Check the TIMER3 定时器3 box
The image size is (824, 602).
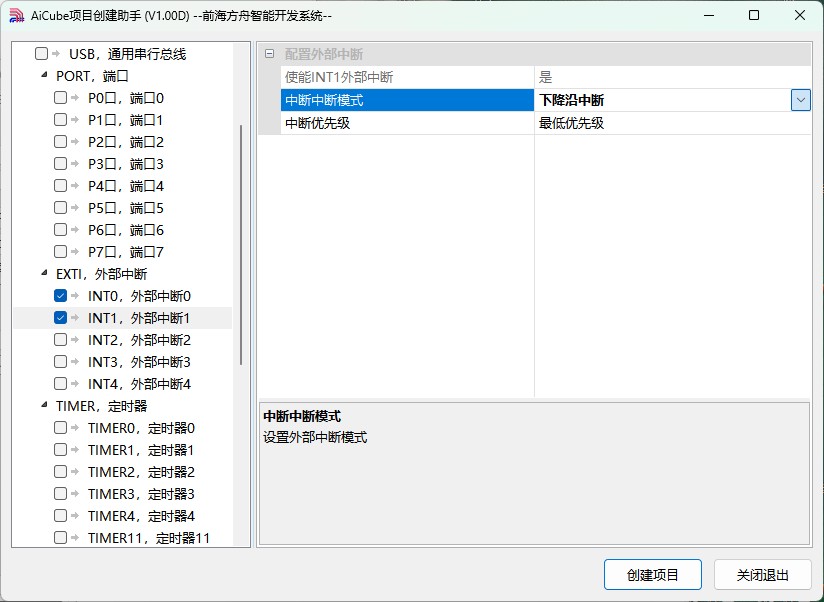[x=60, y=494]
